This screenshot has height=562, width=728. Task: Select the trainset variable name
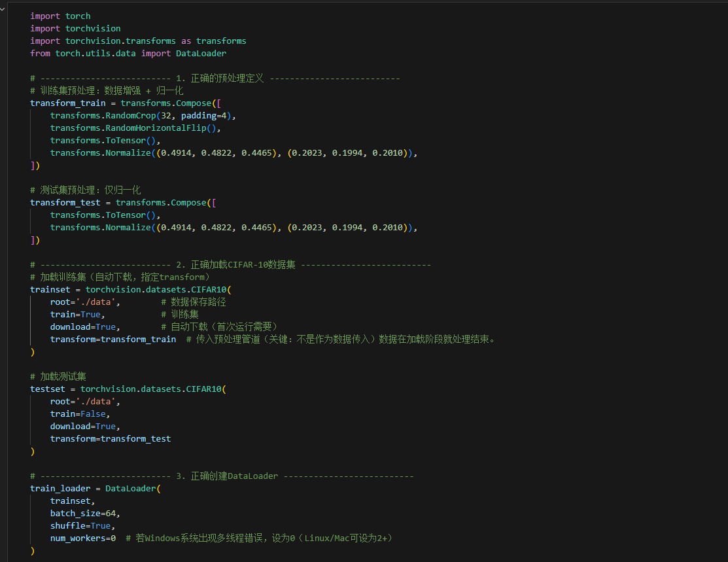tap(50, 289)
